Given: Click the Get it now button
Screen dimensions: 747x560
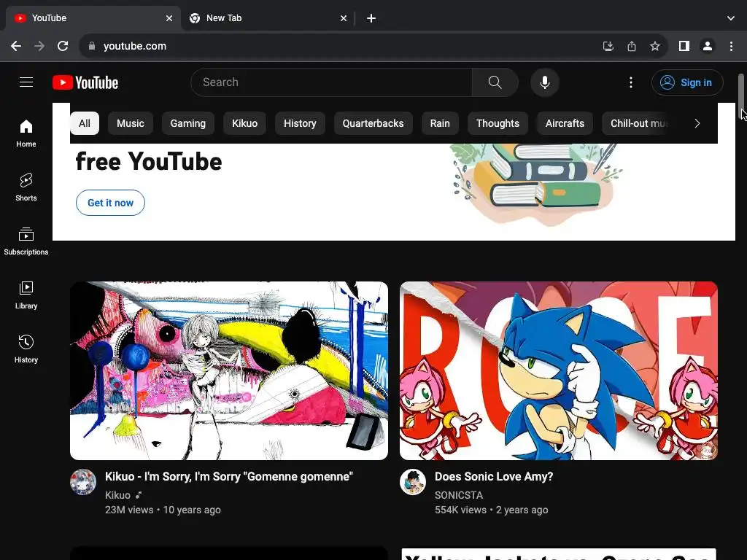Looking at the screenshot, I should pos(110,203).
